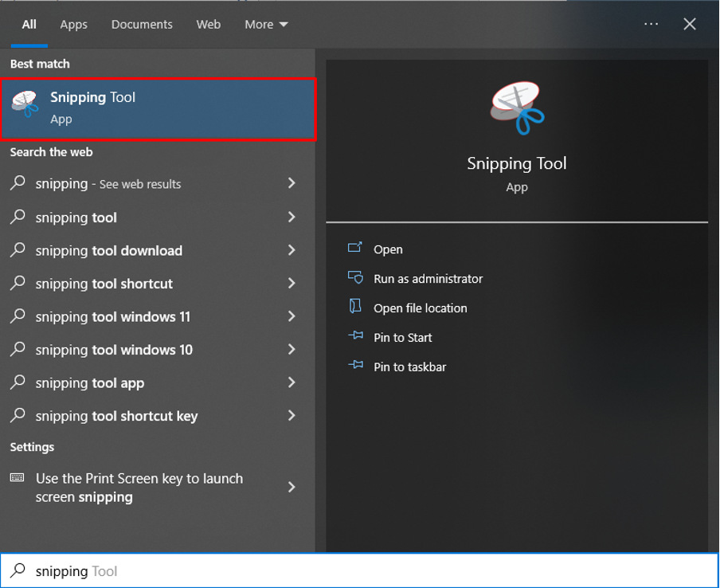Image resolution: width=720 pixels, height=588 pixels.
Task: Select 'snipping tool windows 11' suggestion
Action: (x=158, y=316)
